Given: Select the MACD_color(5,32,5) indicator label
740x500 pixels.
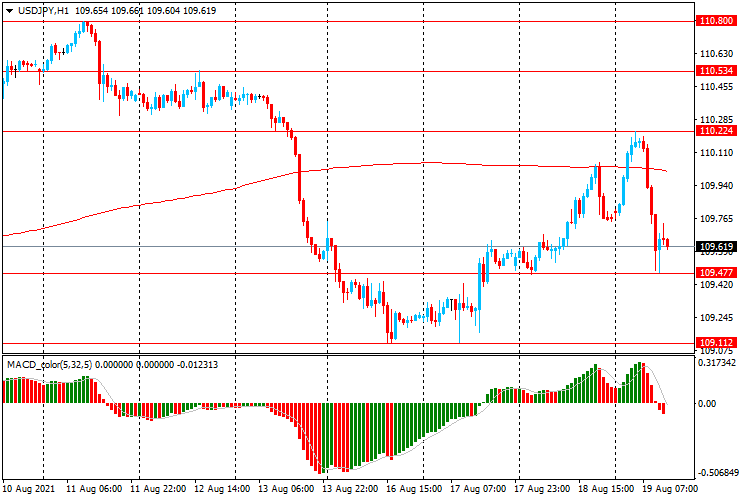Looking at the screenshot, I should [x=50, y=364].
